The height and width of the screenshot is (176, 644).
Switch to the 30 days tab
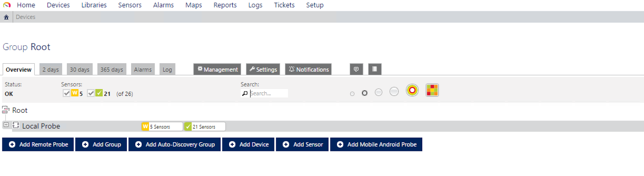point(79,69)
